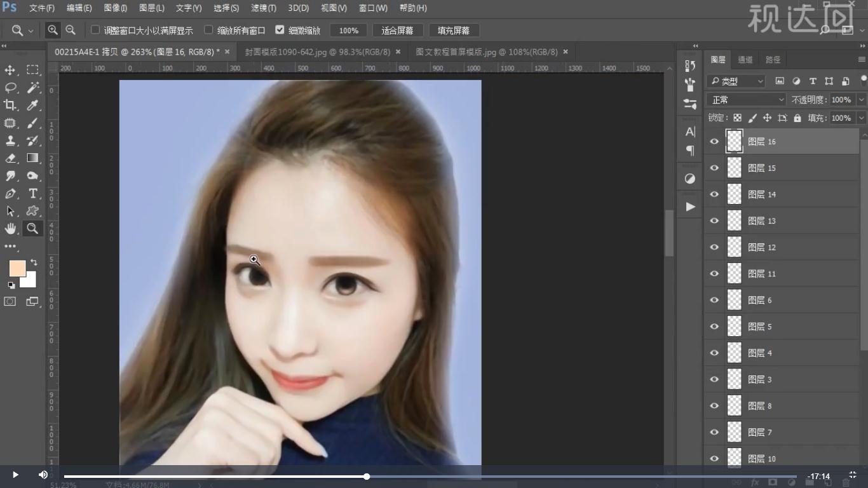Click the 100% zoom button
Viewport: 868px width, 488px height.
coord(348,30)
